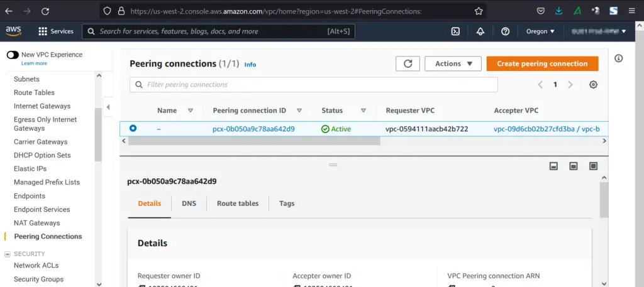The height and width of the screenshot is (287, 644).
Task: Open browser downloads arrow icon
Action: (x=558, y=11)
